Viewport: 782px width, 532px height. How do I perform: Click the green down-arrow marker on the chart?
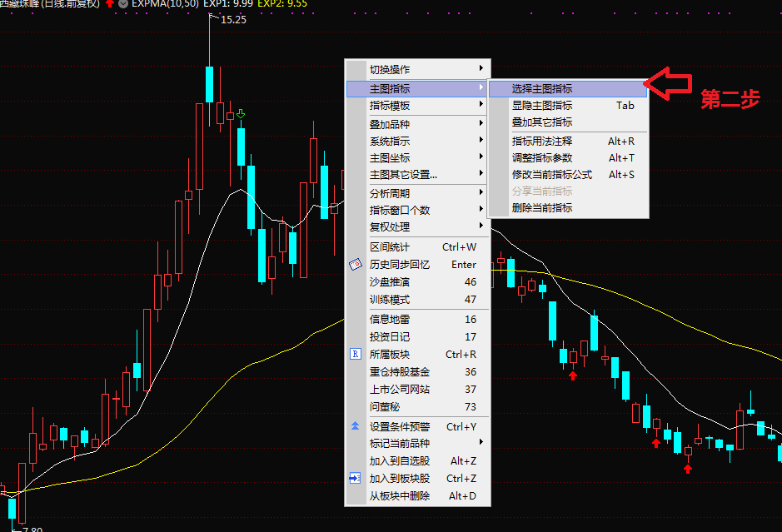coord(241,114)
